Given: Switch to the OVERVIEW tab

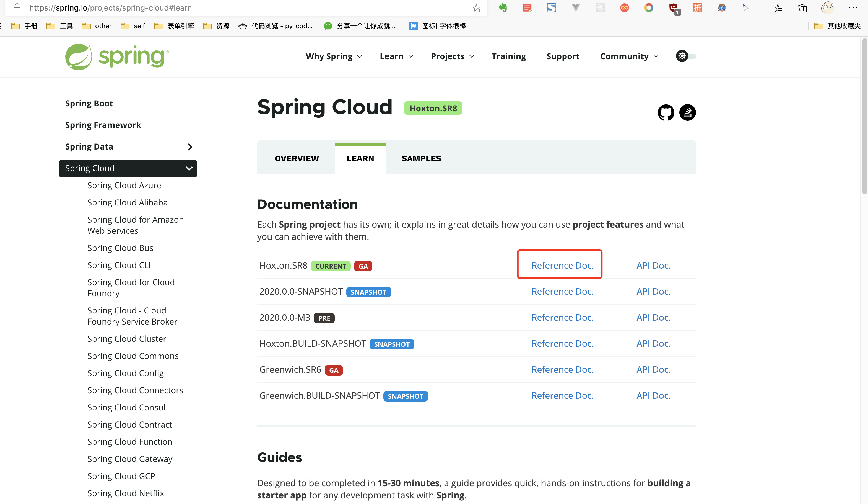Looking at the screenshot, I should click(297, 158).
